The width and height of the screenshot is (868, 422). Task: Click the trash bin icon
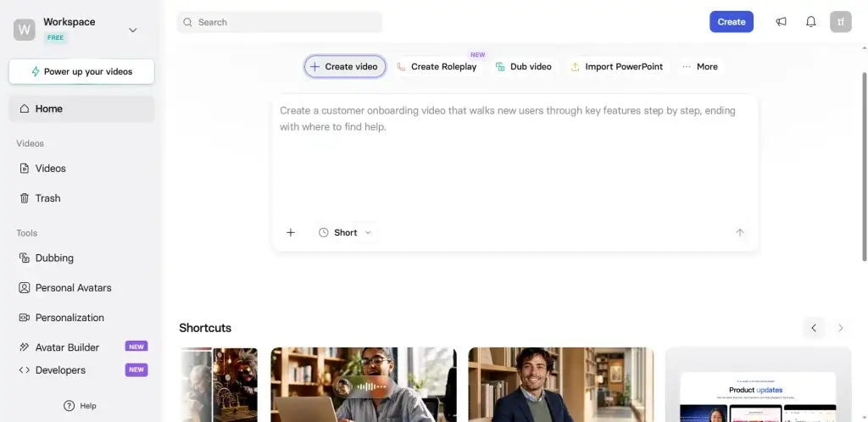pyautogui.click(x=25, y=198)
